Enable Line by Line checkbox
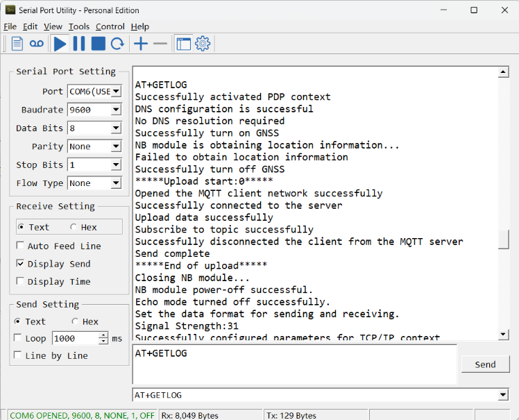 [17, 355]
